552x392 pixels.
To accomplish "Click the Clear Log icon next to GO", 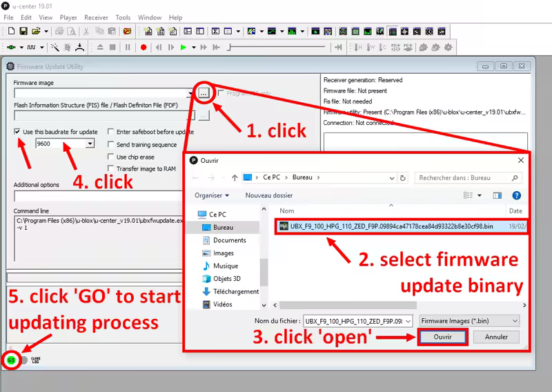I will [36, 360].
